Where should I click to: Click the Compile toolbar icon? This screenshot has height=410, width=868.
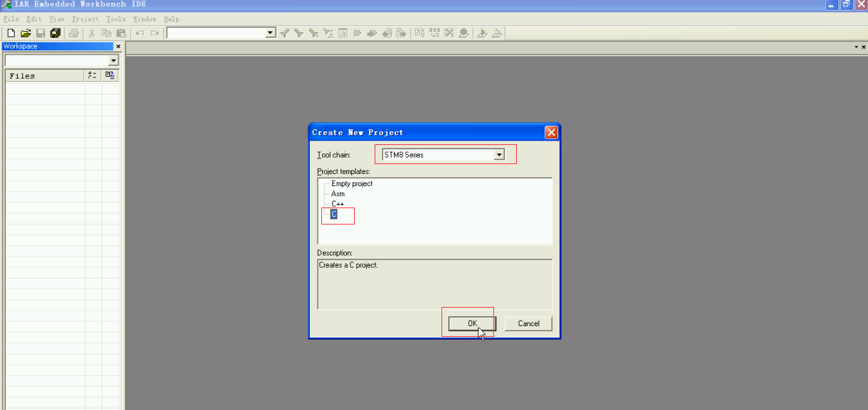coord(419,33)
